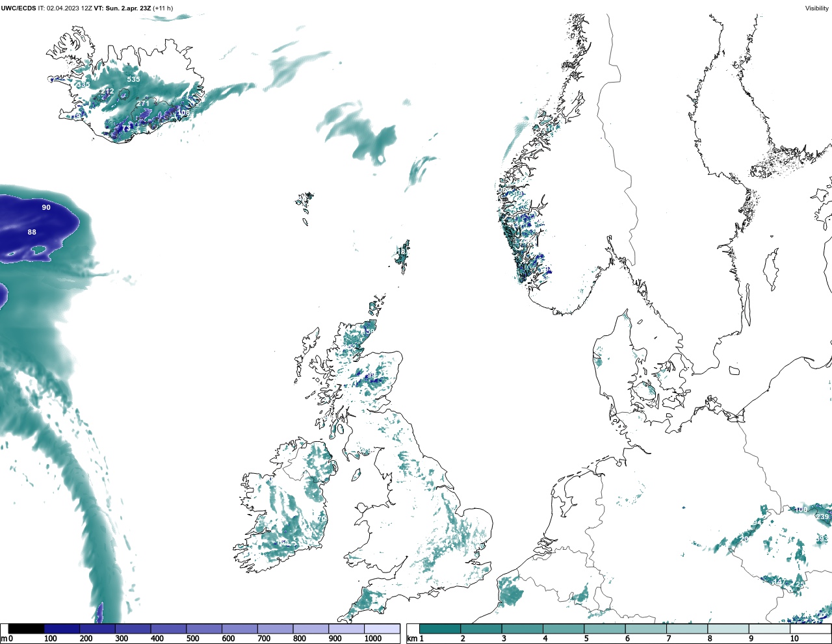Click the 1000 tick label in metre legend
This screenshot has width=832, height=644.
(x=372, y=639)
